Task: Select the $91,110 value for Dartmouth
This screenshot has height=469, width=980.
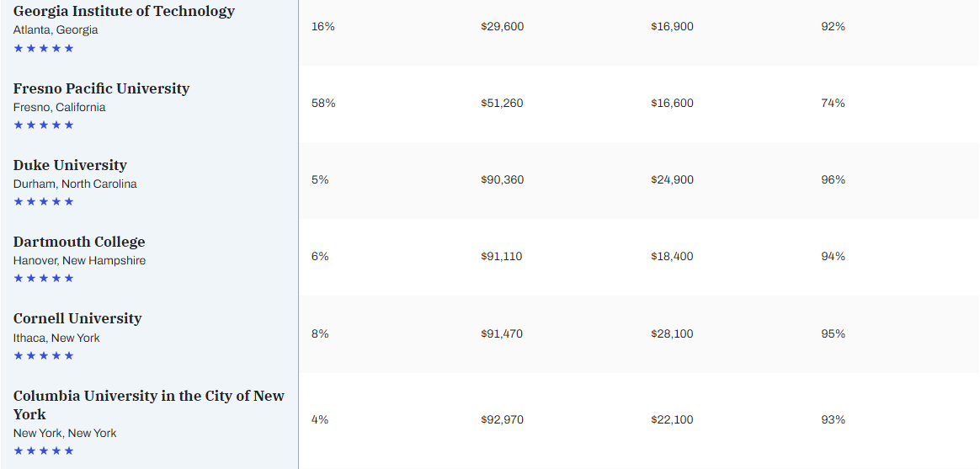Action: pyautogui.click(x=501, y=256)
